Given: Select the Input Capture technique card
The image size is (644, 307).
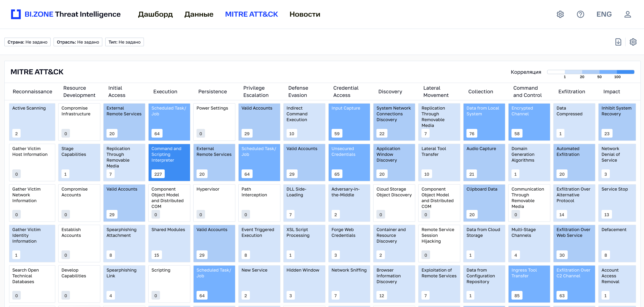Looking at the screenshot, I should (x=349, y=122).
